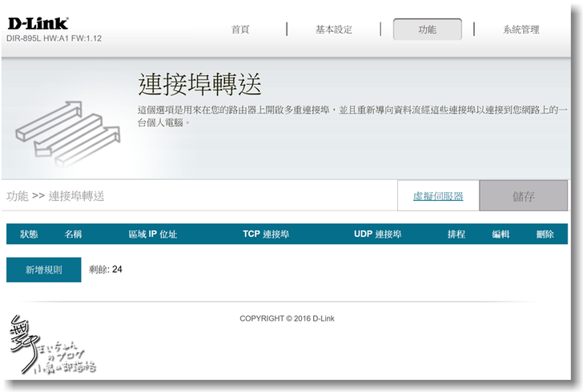This screenshot has height=392, width=583.
Task: Click the 剩餘: 24 remaining rules text
Action: tap(106, 270)
